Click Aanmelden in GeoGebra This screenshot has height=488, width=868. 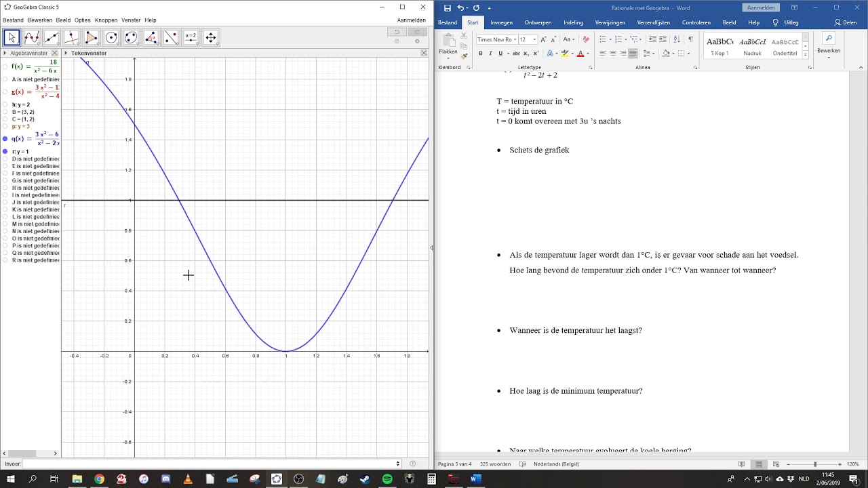pyautogui.click(x=412, y=20)
